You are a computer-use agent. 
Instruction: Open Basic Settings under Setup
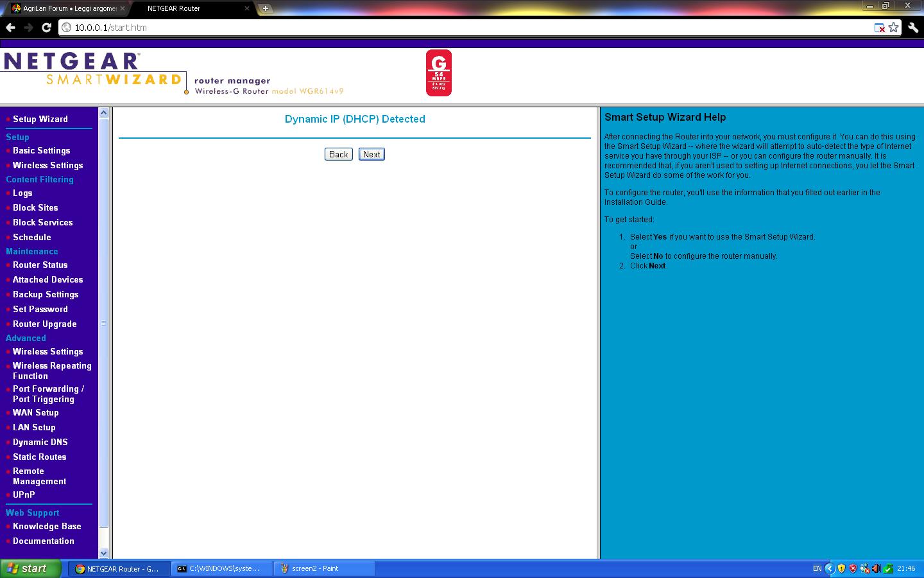point(41,150)
